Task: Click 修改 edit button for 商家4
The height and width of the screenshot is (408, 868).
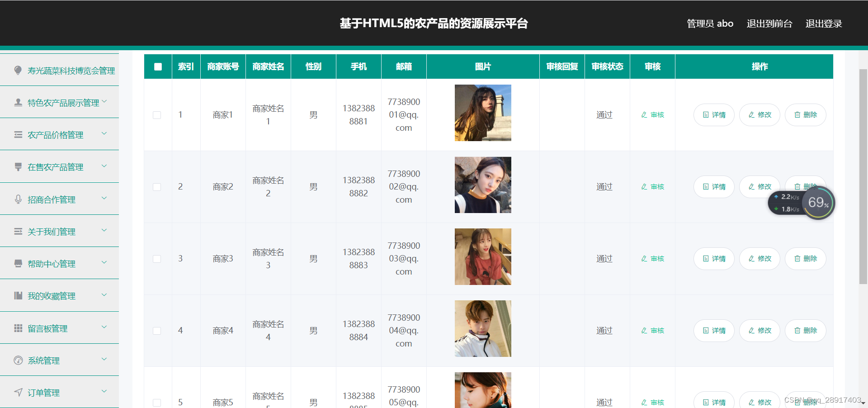Action: [759, 331]
